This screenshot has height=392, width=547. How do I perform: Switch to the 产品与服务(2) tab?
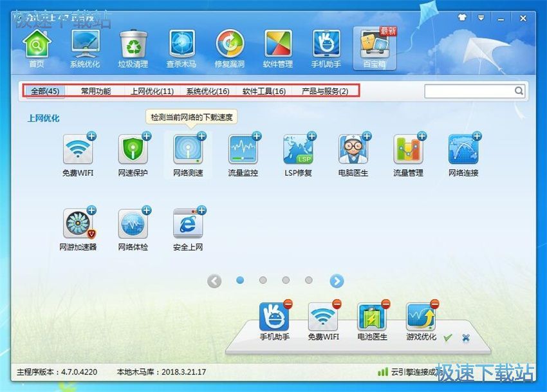pyautogui.click(x=325, y=91)
